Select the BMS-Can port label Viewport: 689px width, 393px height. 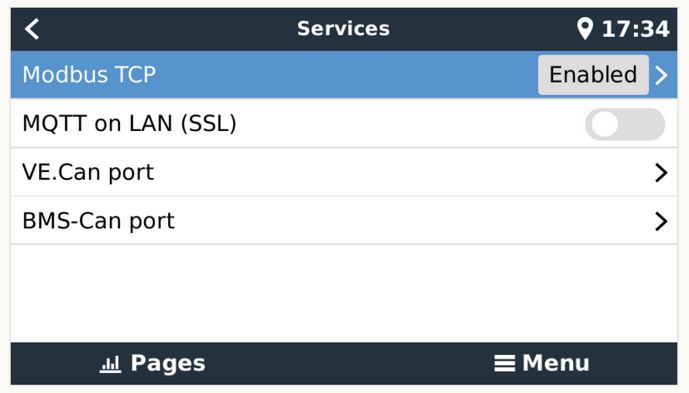coord(98,221)
